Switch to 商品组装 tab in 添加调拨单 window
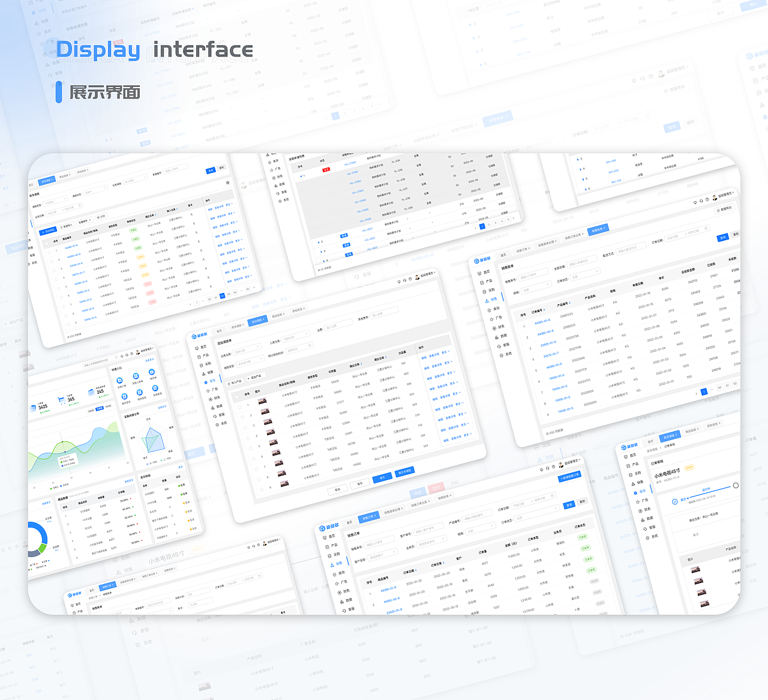 [278, 315]
